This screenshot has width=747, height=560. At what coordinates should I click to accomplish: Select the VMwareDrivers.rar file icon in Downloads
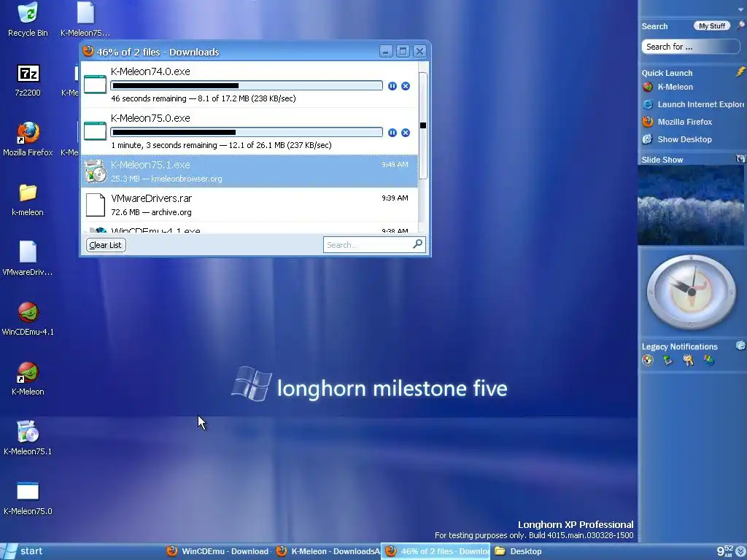(96, 205)
